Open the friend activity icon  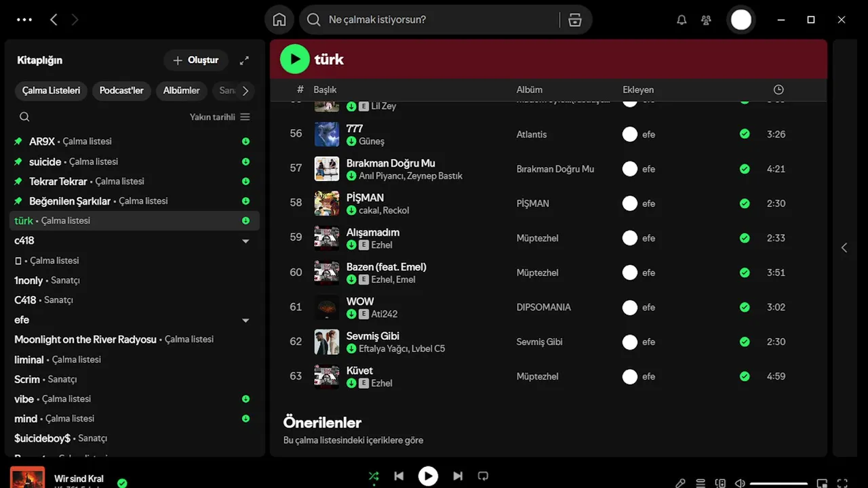click(706, 20)
